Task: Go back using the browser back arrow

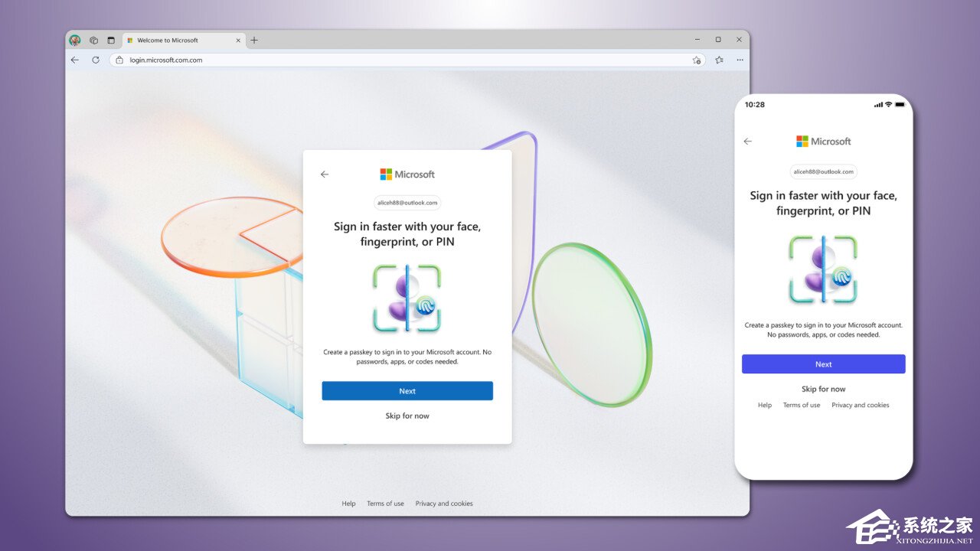Action: click(75, 60)
